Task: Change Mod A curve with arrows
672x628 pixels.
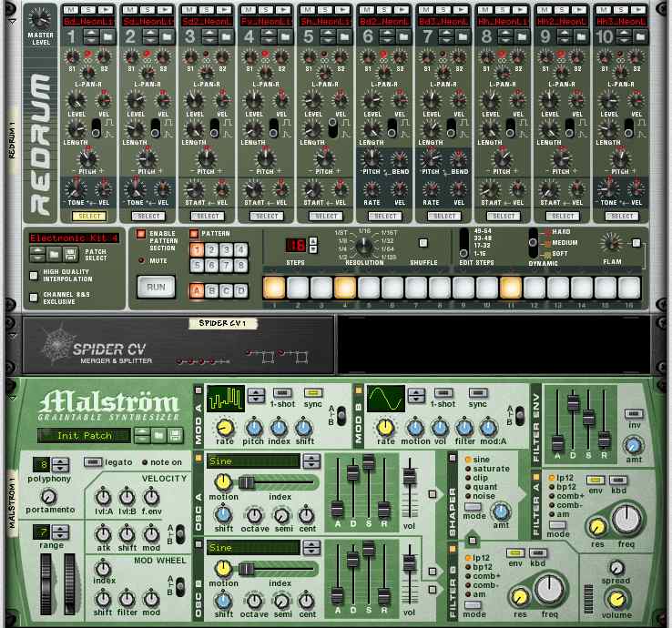Action: coord(256,395)
